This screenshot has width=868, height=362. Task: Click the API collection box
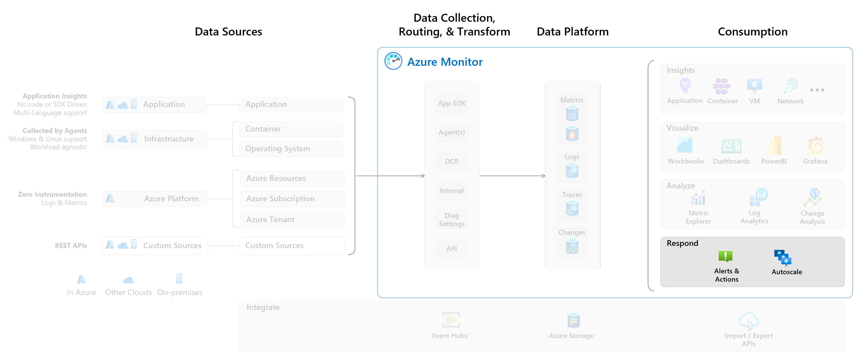pos(451,249)
